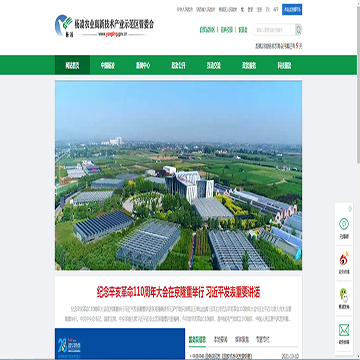Focus the site search input field
This screenshot has height=360, width=360.
[x=274, y=30]
